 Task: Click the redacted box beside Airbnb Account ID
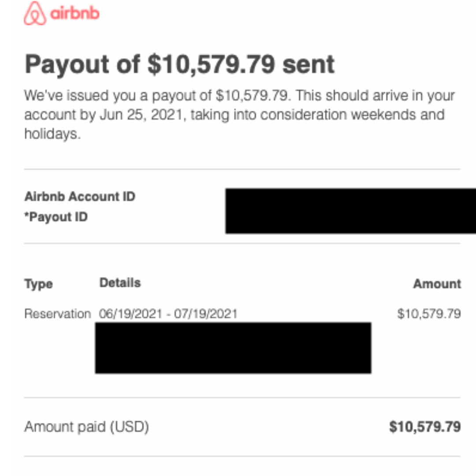click(350, 211)
